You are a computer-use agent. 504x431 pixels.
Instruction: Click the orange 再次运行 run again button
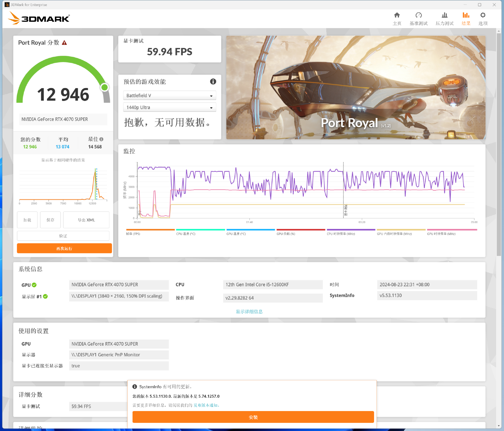[64, 249]
